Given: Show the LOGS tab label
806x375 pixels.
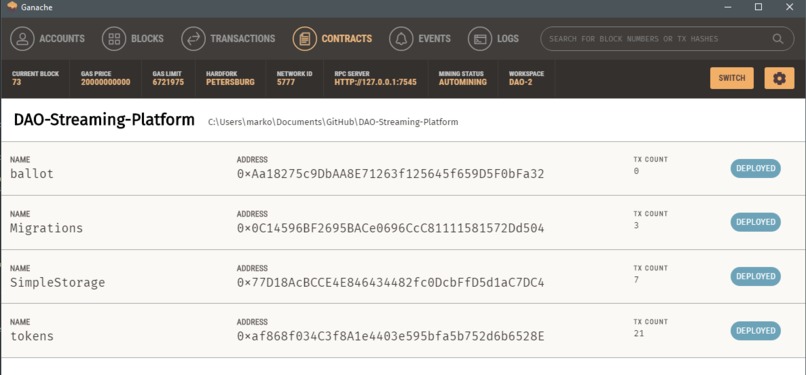Looking at the screenshot, I should 508,39.
